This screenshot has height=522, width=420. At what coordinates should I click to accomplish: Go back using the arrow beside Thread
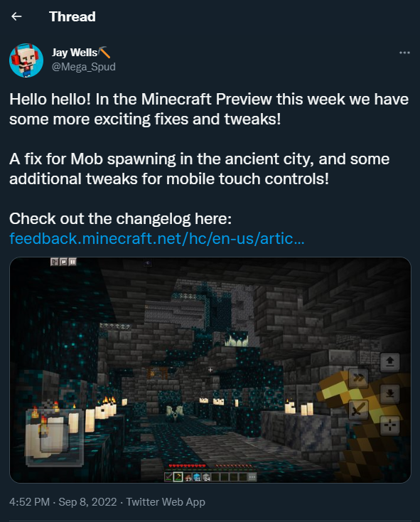click(x=16, y=16)
